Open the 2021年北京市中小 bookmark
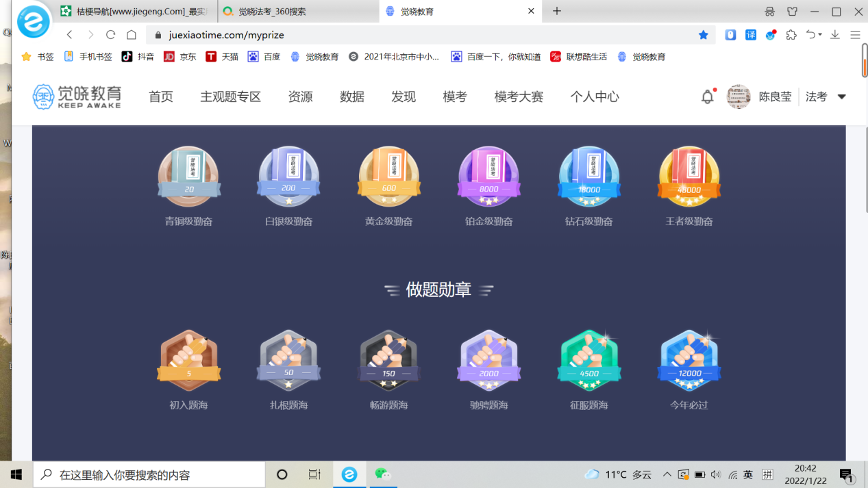Viewport: 868px width, 488px height. (x=394, y=57)
